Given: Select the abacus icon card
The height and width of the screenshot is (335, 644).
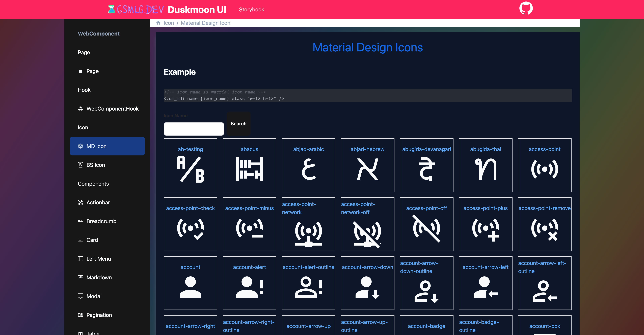Looking at the screenshot, I should tap(249, 165).
